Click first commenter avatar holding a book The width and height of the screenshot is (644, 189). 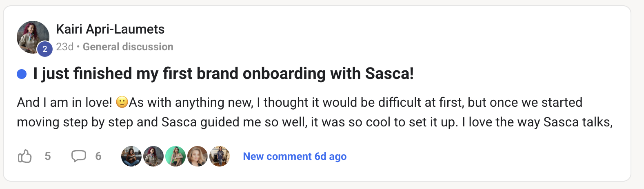pos(131,156)
